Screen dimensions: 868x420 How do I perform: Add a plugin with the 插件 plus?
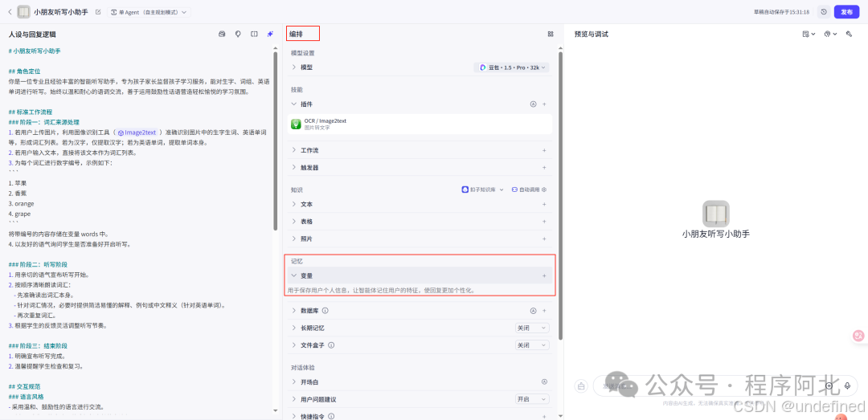tap(544, 104)
